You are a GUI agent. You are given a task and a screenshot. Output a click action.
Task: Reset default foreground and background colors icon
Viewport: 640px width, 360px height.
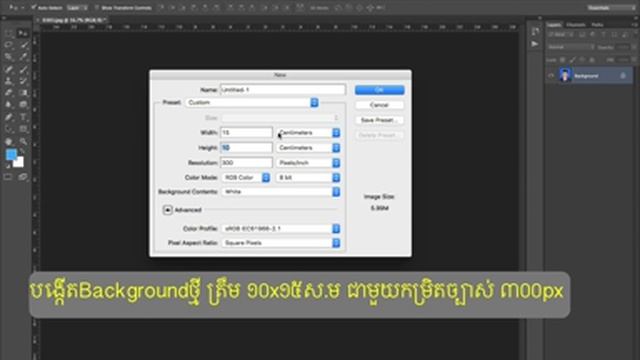pos(8,166)
